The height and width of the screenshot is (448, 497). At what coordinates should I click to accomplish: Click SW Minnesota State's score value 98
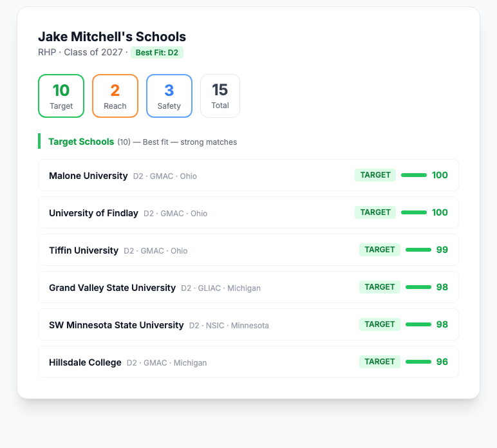point(442,324)
